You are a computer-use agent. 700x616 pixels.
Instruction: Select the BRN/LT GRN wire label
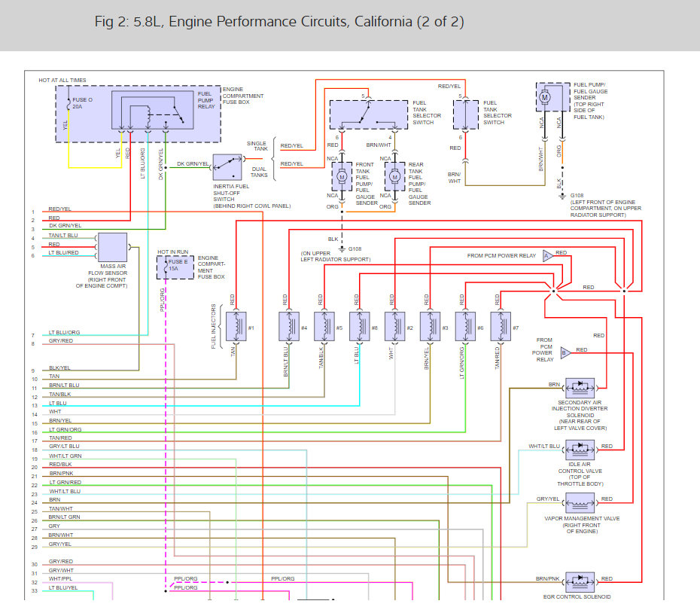64,517
